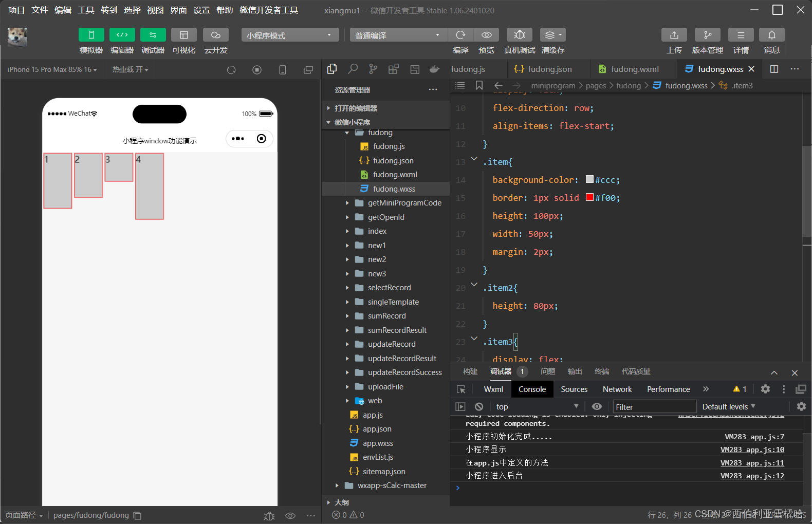The height and width of the screenshot is (524, 812).
Task: Open fudong.wxml in the file tree
Action: 395,175
